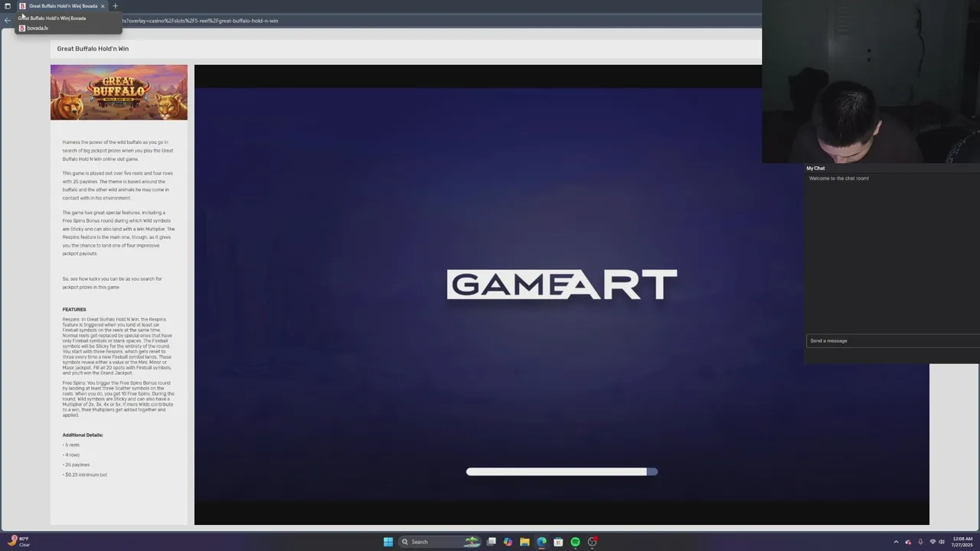Click the 'Welcome to the chat room!' message

point(839,178)
